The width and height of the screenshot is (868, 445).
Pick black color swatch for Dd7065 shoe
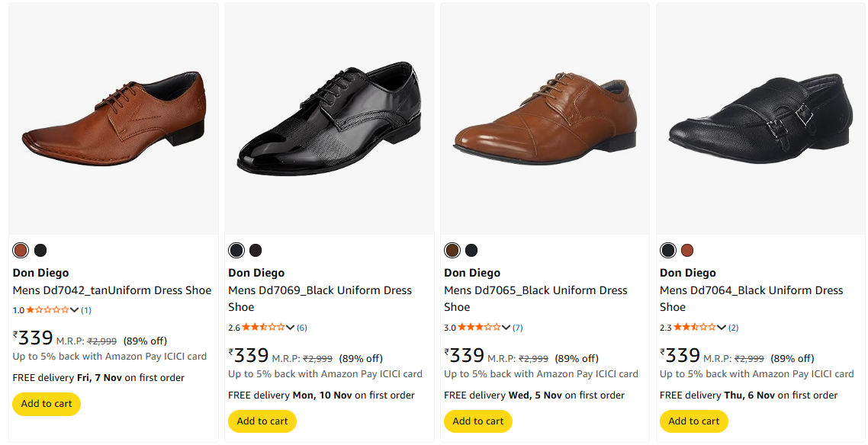coord(471,250)
